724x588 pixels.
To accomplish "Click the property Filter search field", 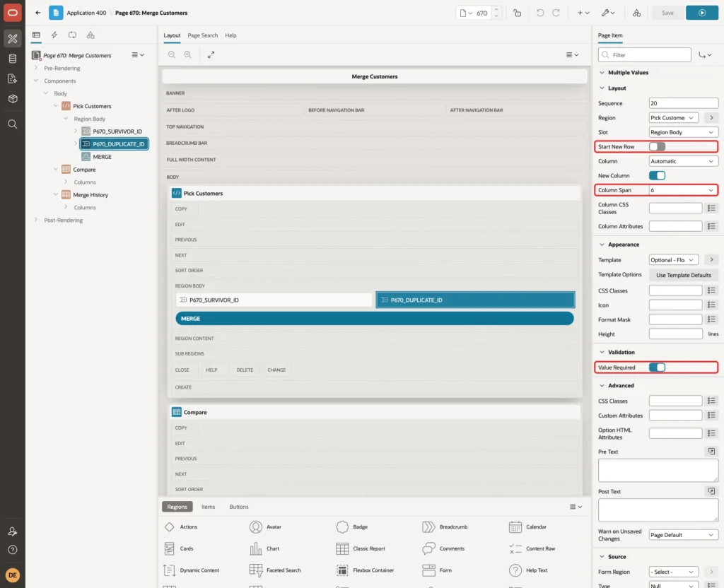I will pos(645,55).
